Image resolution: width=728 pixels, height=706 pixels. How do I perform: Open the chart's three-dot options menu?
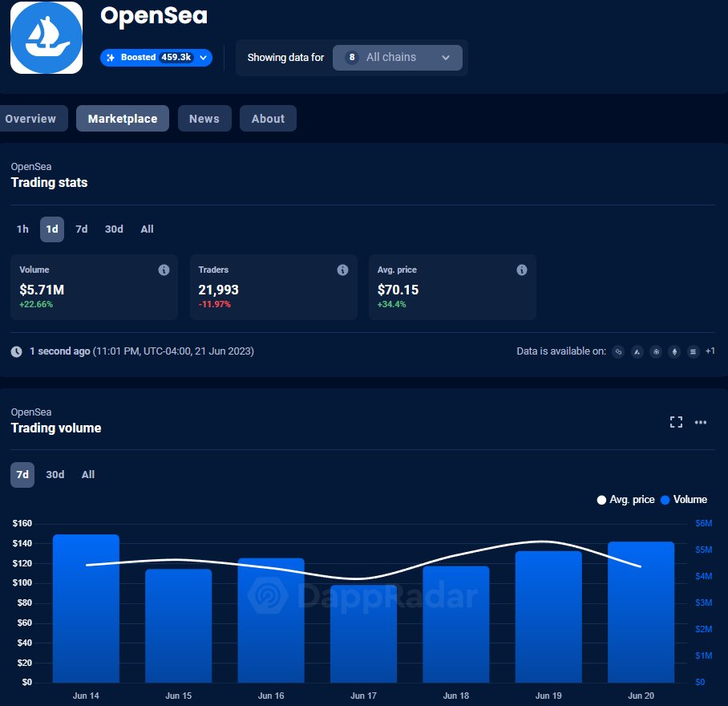[701, 422]
